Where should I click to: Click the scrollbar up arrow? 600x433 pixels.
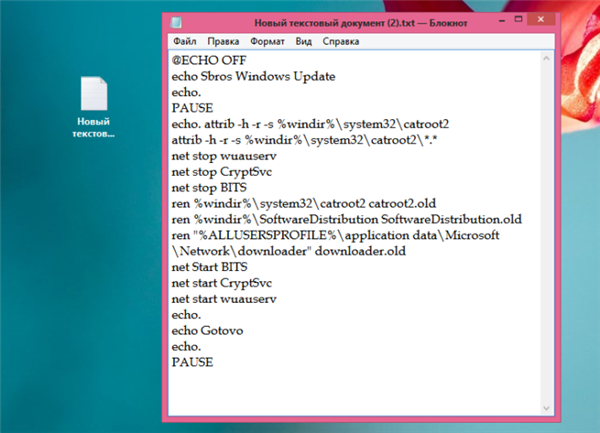(546, 59)
